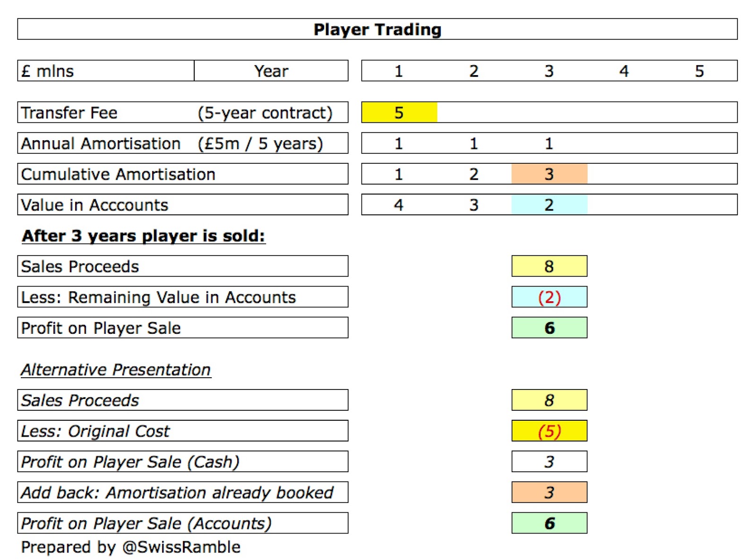Image resolution: width=756 pixels, height=560 pixels.
Task: Click the Year header cell
Action: tap(271, 71)
